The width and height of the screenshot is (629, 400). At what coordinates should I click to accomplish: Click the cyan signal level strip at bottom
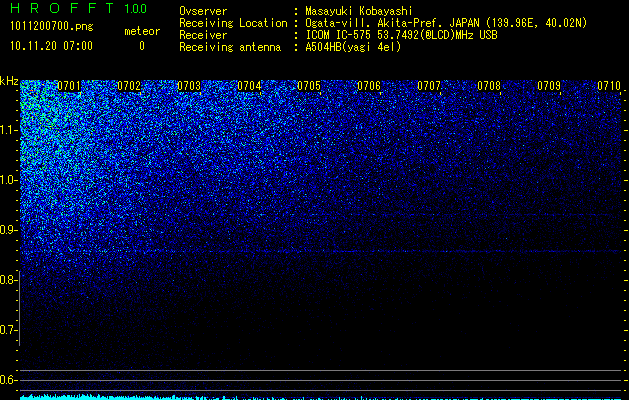[x=321, y=397]
